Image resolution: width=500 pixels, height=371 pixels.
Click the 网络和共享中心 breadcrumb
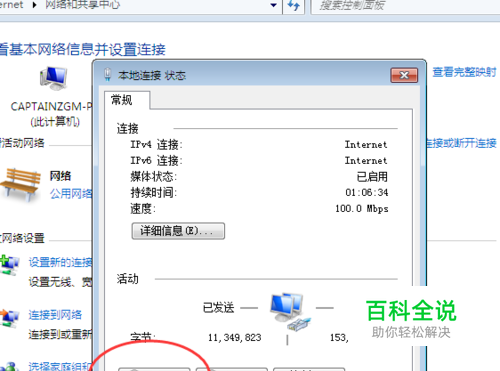[82, 5]
